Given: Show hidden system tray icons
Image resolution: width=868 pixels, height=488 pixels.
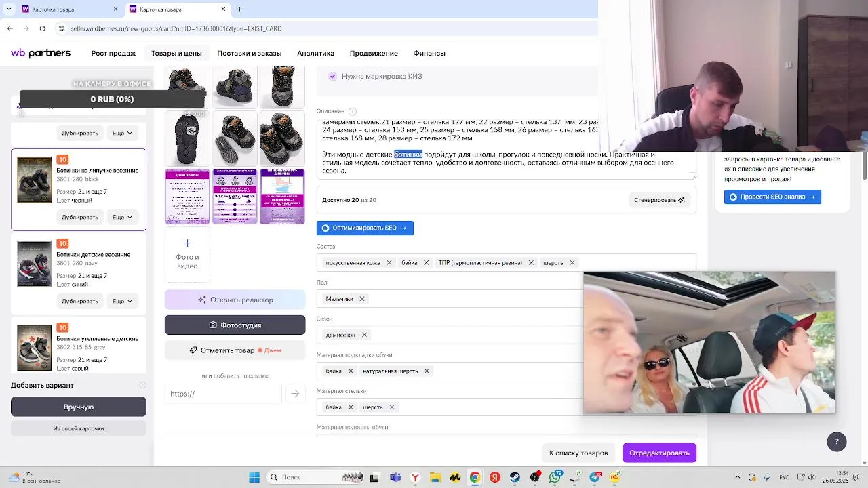Looking at the screenshot, I should coord(738,477).
